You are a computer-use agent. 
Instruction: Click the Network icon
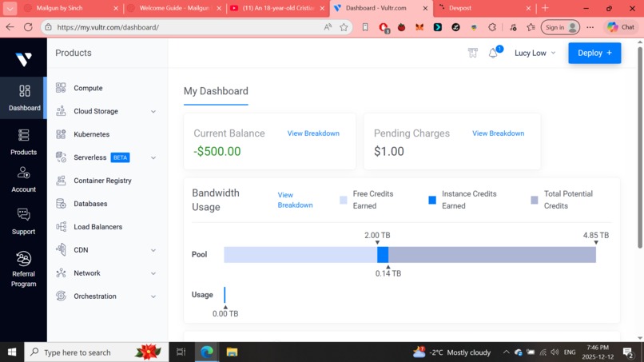point(61,272)
